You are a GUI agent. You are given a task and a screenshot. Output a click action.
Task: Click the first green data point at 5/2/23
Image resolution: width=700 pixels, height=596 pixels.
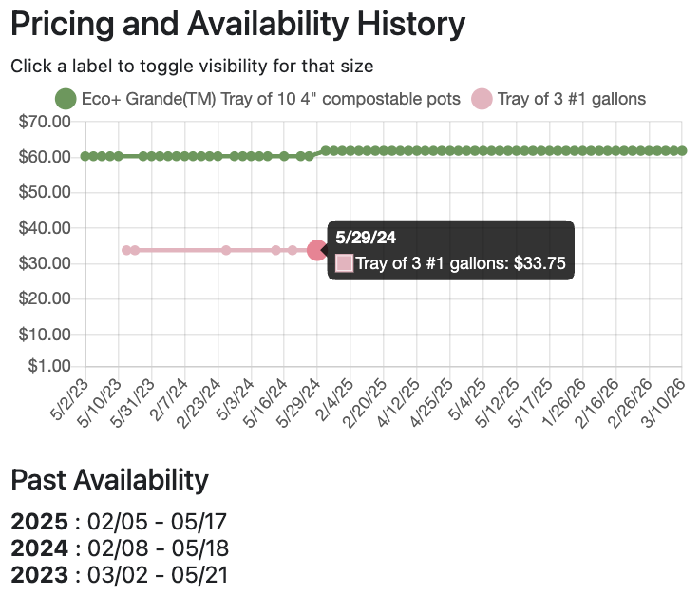click(x=85, y=156)
